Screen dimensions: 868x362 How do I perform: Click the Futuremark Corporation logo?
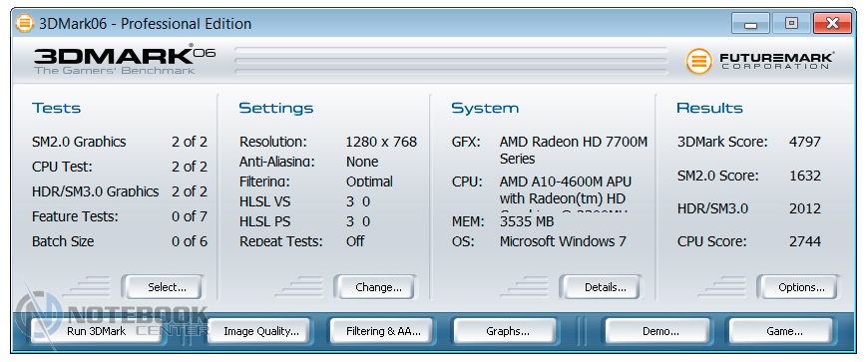(760, 61)
